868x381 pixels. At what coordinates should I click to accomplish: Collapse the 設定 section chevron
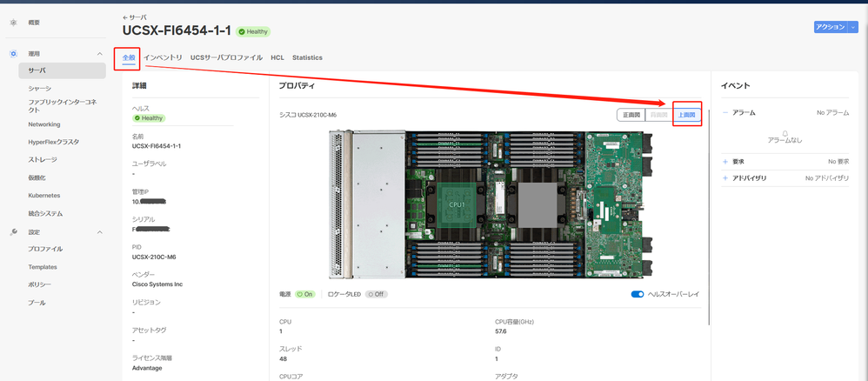pyautogui.click(x=100, y=232)
